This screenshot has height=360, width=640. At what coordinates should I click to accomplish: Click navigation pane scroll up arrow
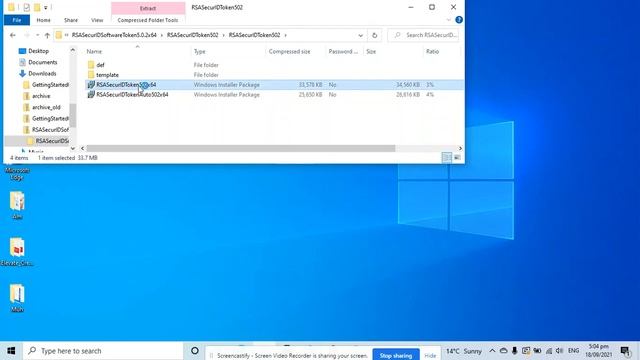[x=73, y=50]
